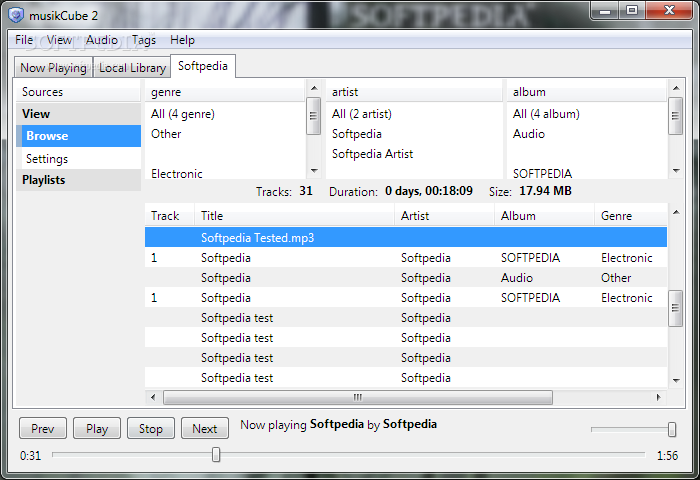Open the View menu
The image size is (700, 480).
point(59,40)
